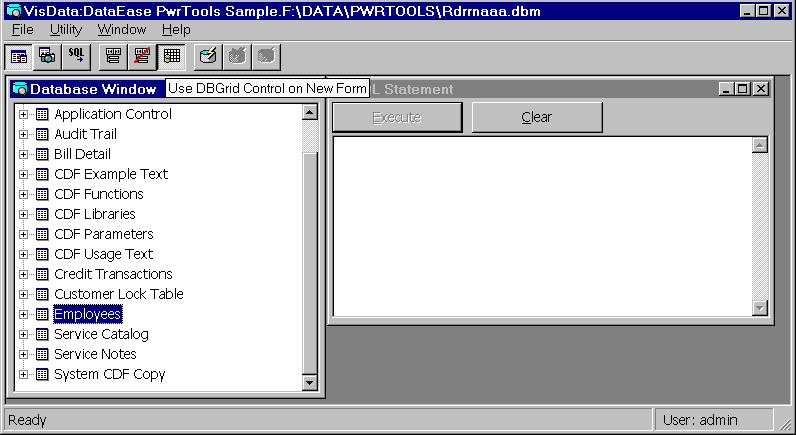Click the CDF Example Text table icon

click(43, 175)
